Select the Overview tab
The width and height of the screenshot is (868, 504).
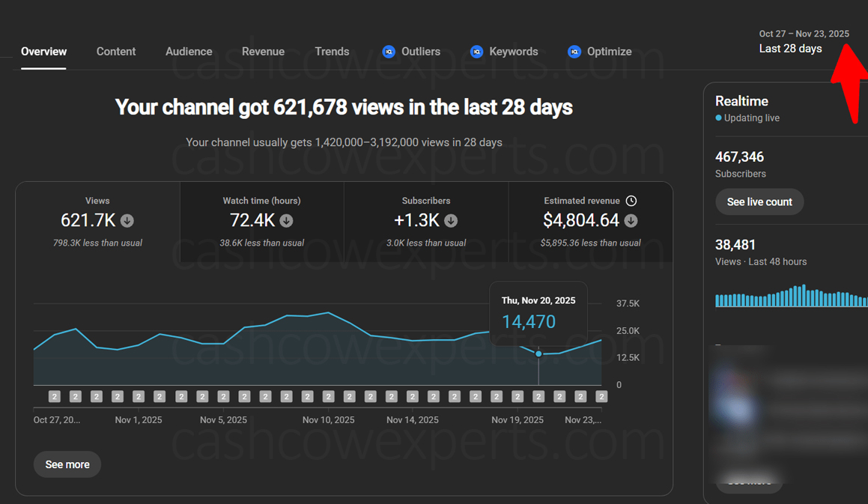[x=43, y=52]
